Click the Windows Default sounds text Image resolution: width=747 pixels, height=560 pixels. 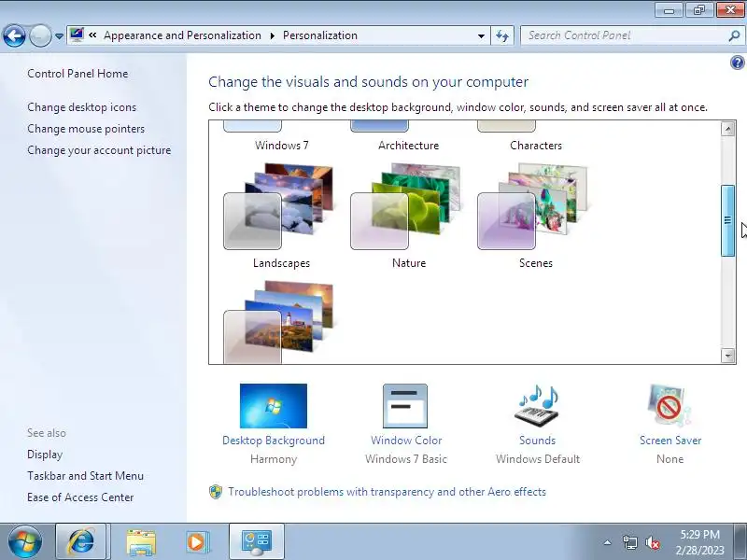538,459
